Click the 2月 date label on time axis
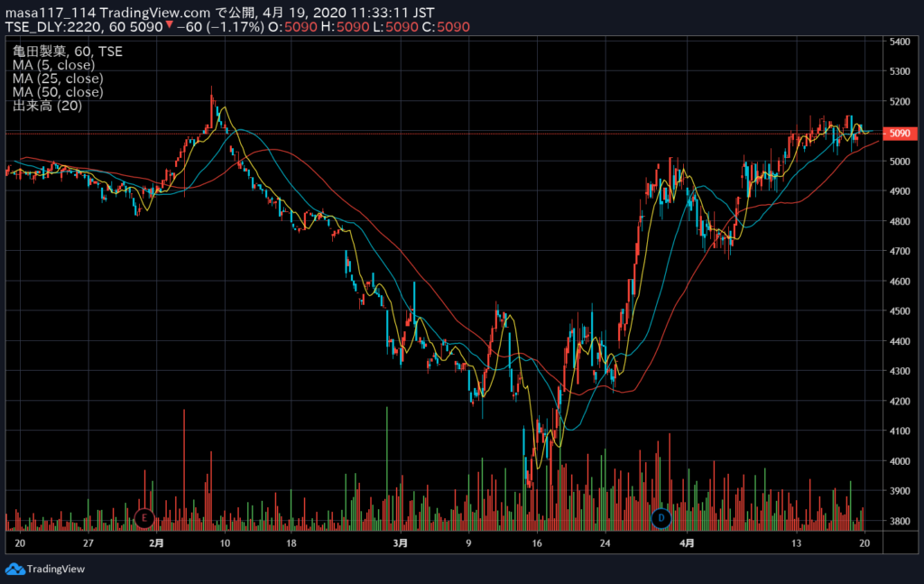 [x=156, y=542]
